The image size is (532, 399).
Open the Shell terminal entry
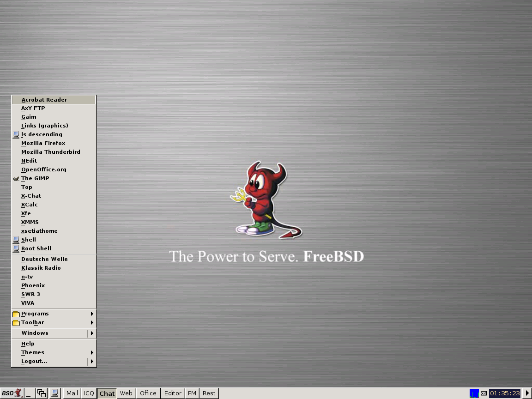point(54,240)
